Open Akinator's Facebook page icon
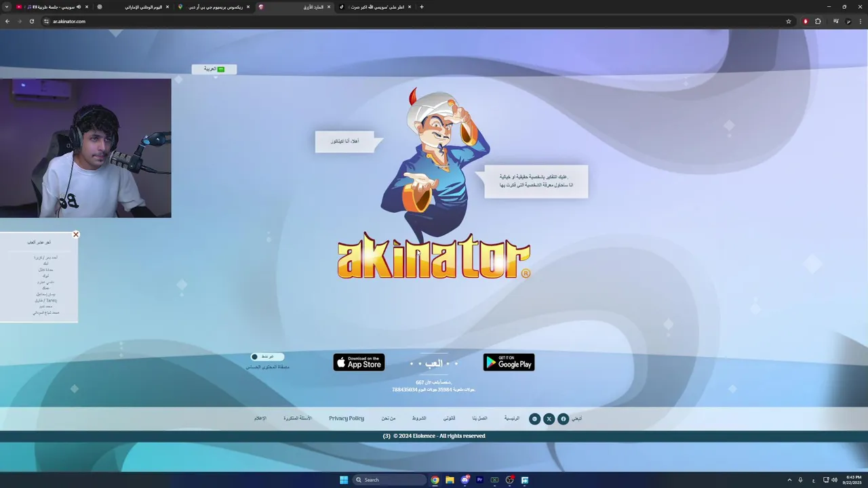The height and width of the screenshot is (488, 868). pyautogui.click(x=563, y=419)
